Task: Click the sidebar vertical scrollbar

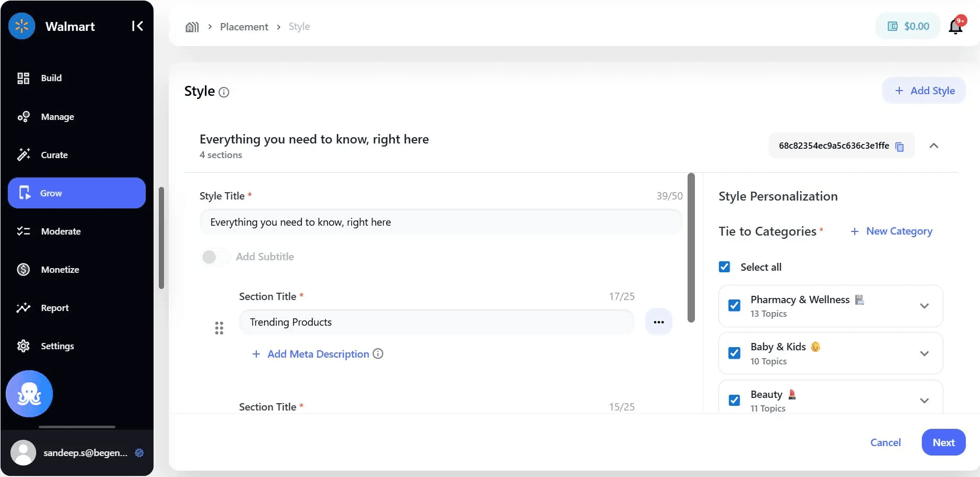Action: [161, 238]
